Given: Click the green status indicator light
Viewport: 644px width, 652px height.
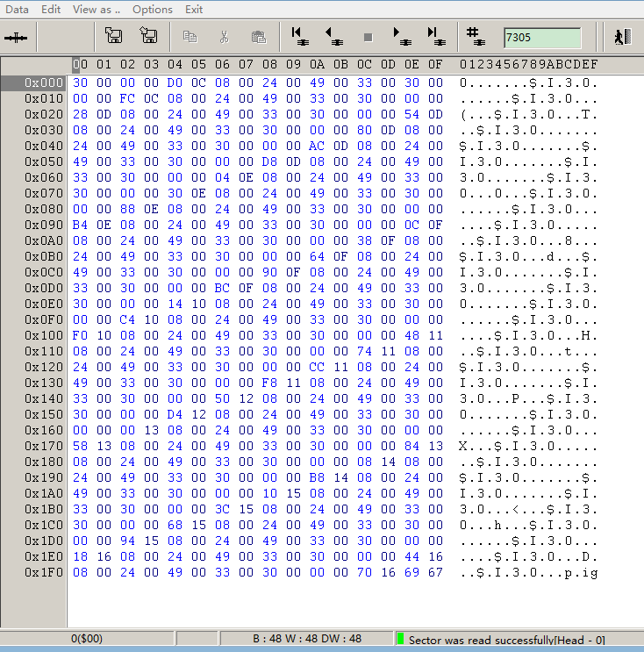Looking at the screenshot, I should [400, 639].
